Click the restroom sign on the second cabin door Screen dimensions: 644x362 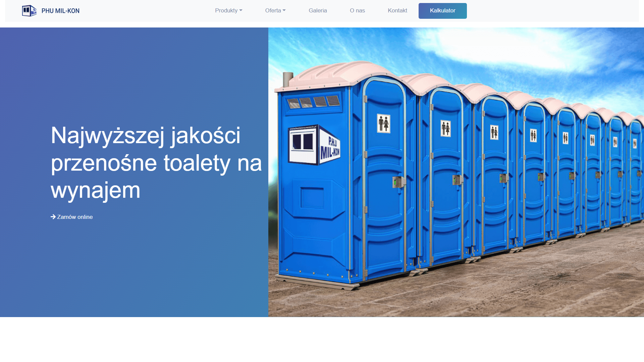(445, 128)
